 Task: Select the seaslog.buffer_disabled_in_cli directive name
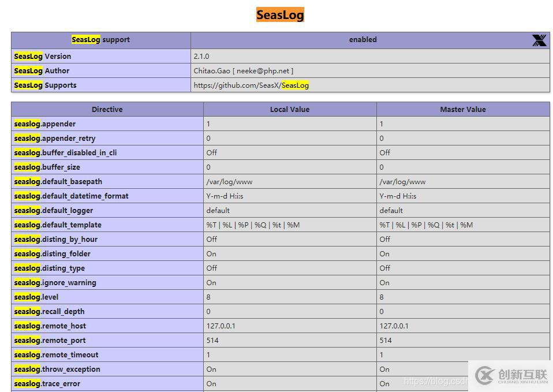pyautogui.click(x=65, y=153)
